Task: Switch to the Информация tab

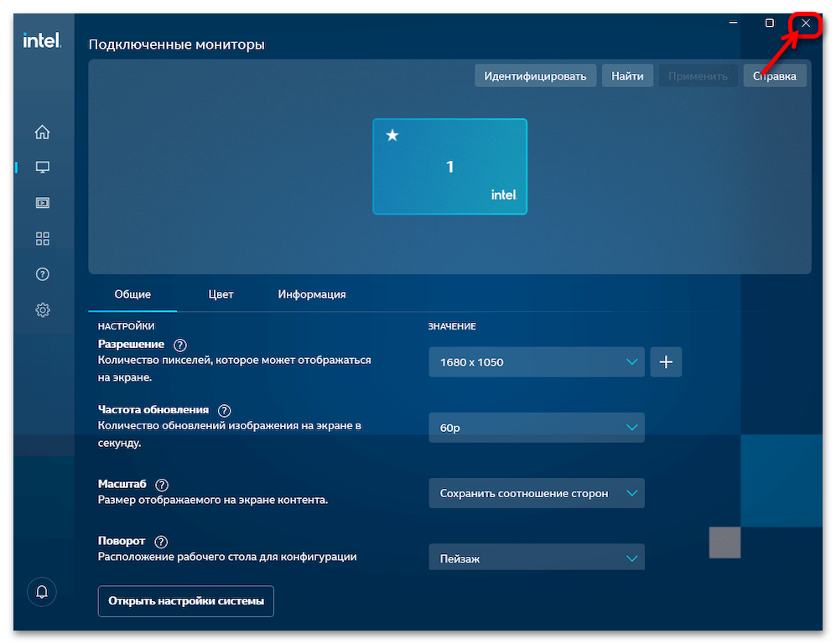Action: click(312, 294)
